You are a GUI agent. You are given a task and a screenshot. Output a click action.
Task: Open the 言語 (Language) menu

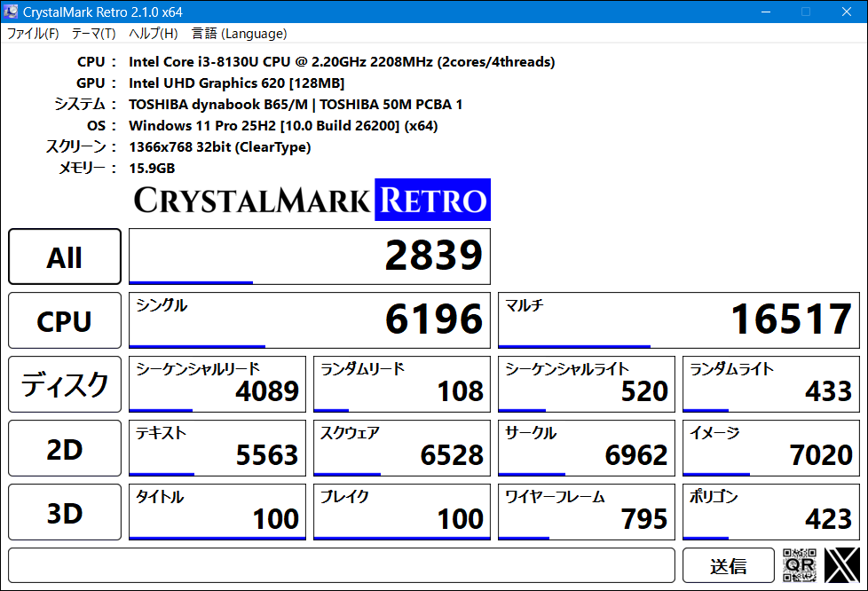click(239, 34)
